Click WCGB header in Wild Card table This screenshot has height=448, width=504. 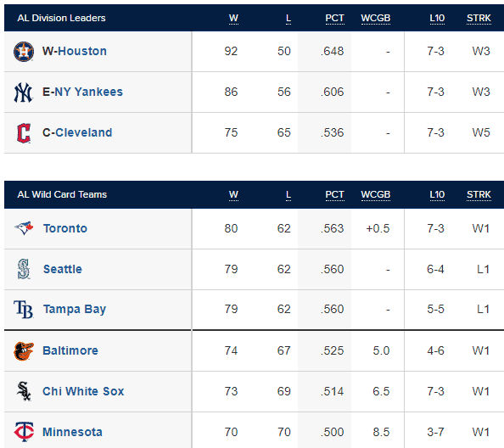tap(375, 195)
